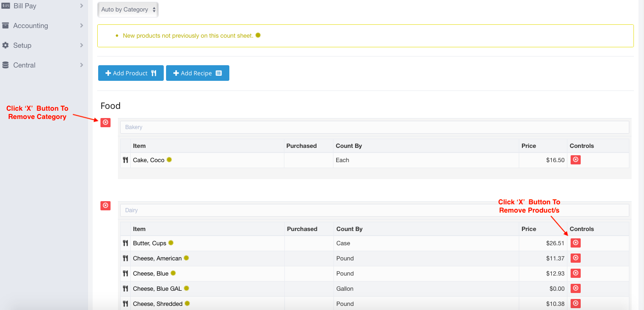Click new-product star next to Cheese, American
The width and height of the screenshot is (644, 310).
pos(186,258)
